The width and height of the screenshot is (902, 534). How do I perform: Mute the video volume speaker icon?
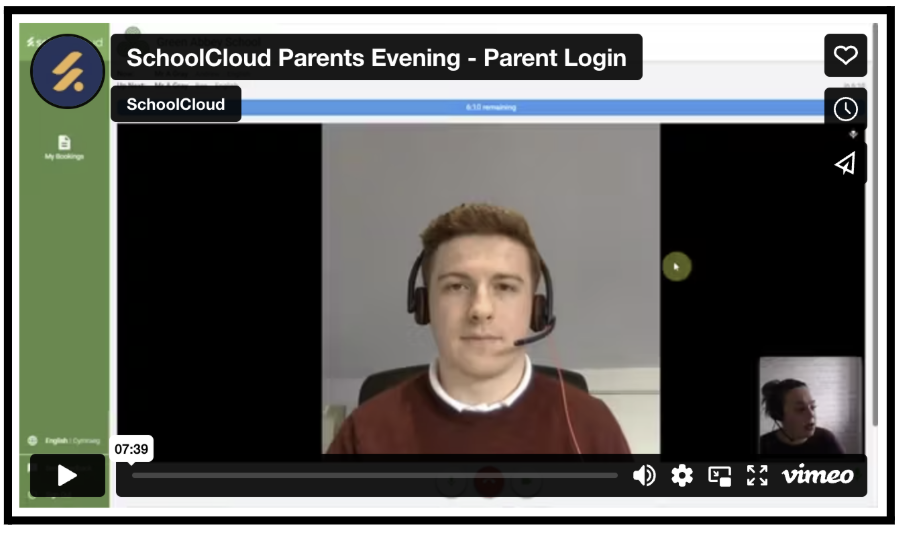coord(644,475)
